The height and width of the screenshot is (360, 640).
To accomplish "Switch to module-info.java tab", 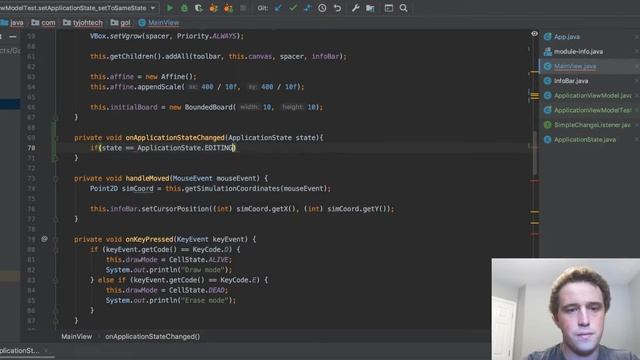I will (590, 51).
